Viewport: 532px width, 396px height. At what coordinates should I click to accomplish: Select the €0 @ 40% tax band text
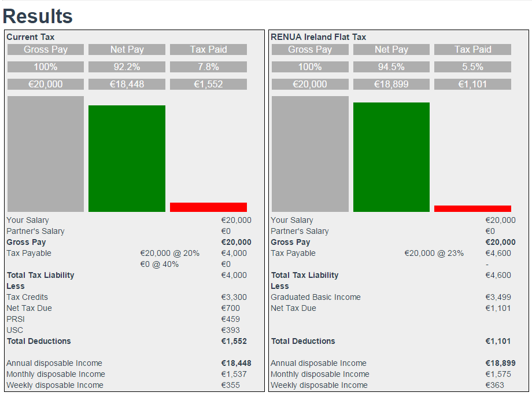pyautogui.click(x=159, y=264)
